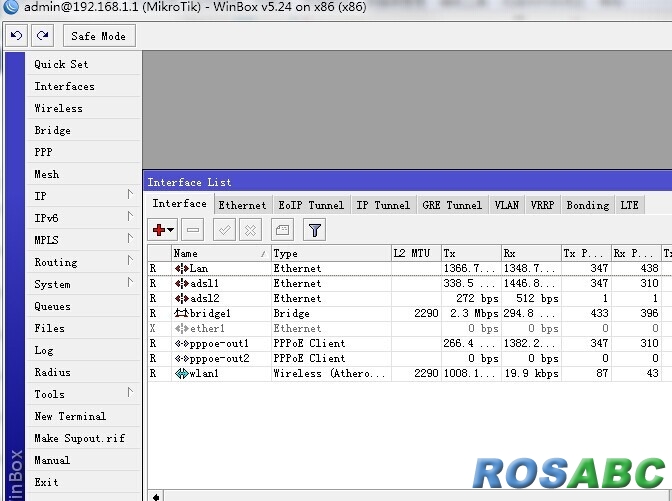Switch to the GRE Tunnel tab
This screenshot has height=501, width=672.
[x=452, y=205]
